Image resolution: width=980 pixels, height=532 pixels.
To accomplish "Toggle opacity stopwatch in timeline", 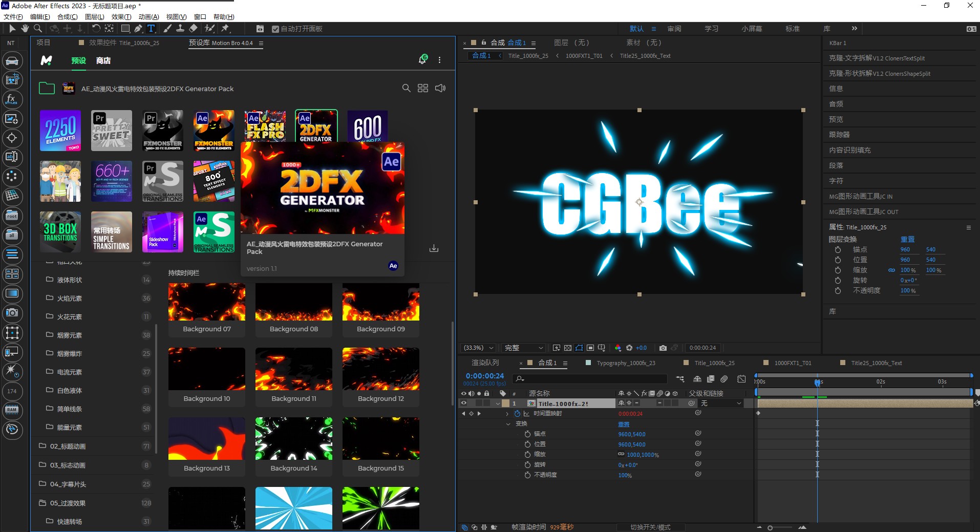I will (527, 475).
